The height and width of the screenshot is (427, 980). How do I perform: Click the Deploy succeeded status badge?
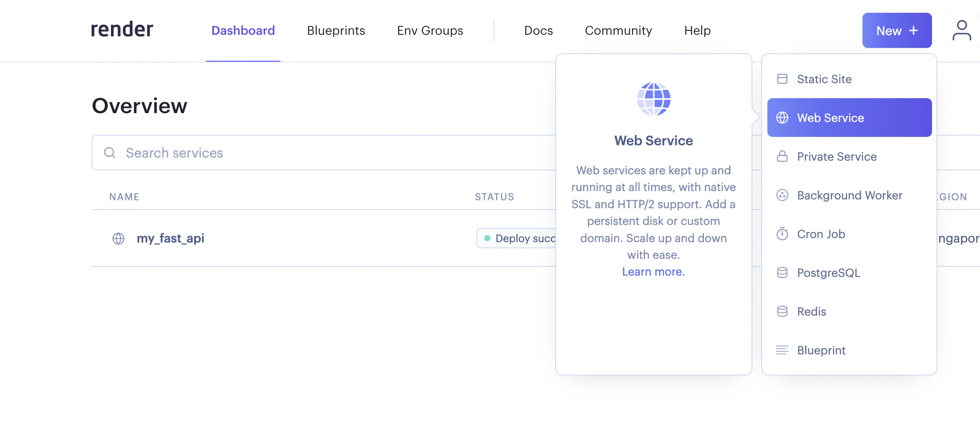point(516,238)
